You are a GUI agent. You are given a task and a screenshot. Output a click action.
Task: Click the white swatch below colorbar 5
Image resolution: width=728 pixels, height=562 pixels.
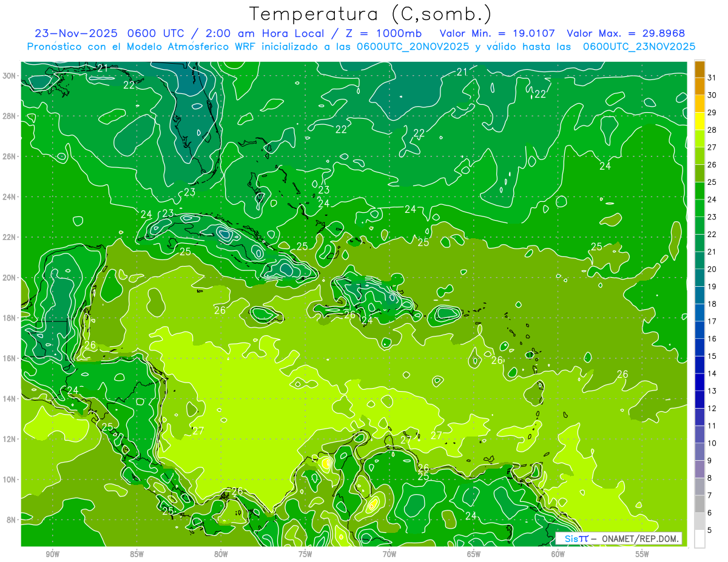pos(699,539)
